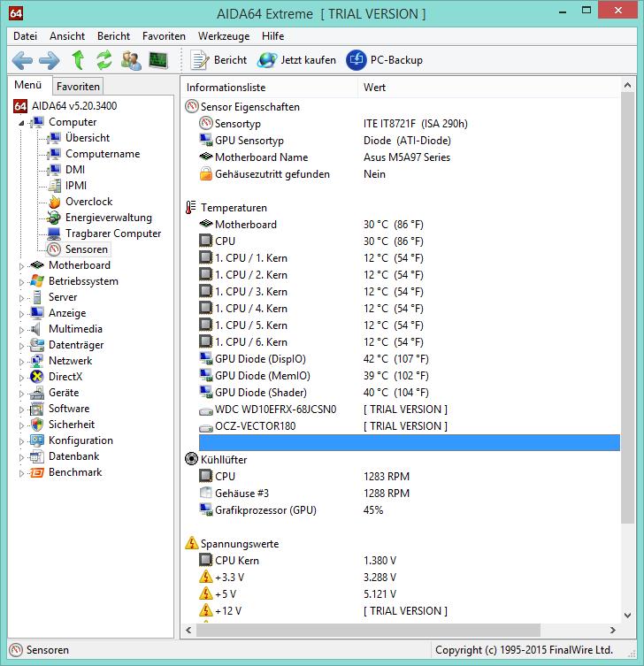This screenshot has height=666, width=644.
Task: Open the IPMI tree entry
Action: [67, 186]
